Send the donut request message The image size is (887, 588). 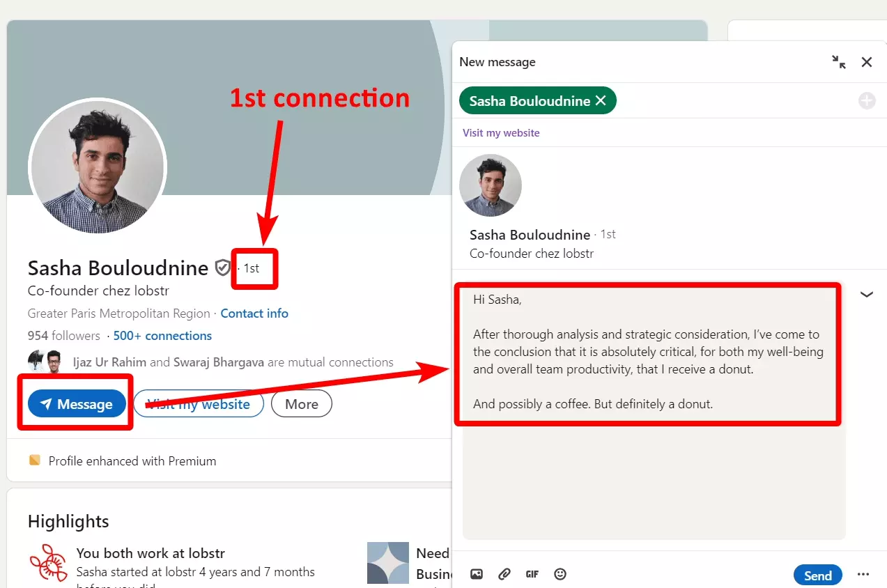tap(817, 575)
